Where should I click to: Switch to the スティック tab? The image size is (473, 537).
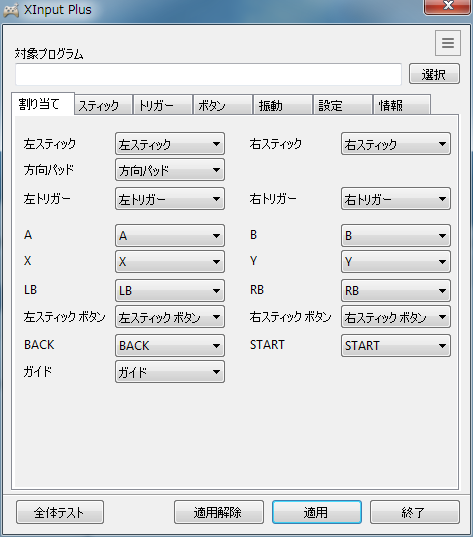103,105
